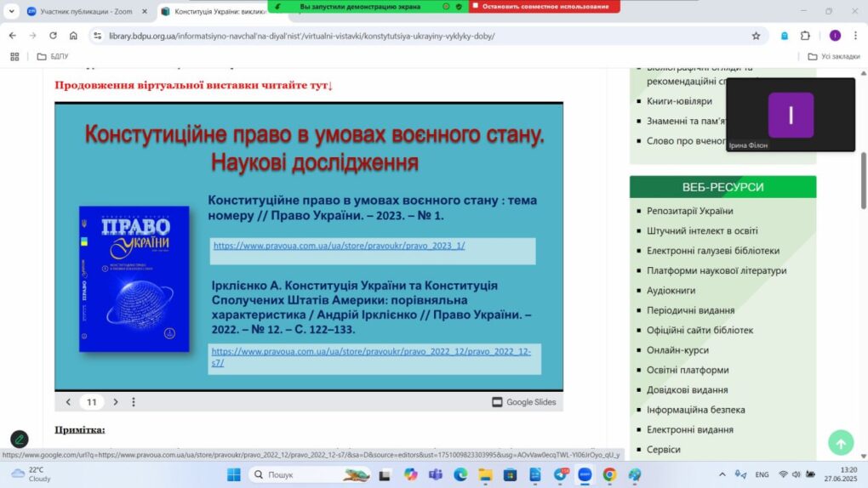868x488 pixels.
Task: Click the green scroll-to-top arrow button
Action: [x=840, y=443]
